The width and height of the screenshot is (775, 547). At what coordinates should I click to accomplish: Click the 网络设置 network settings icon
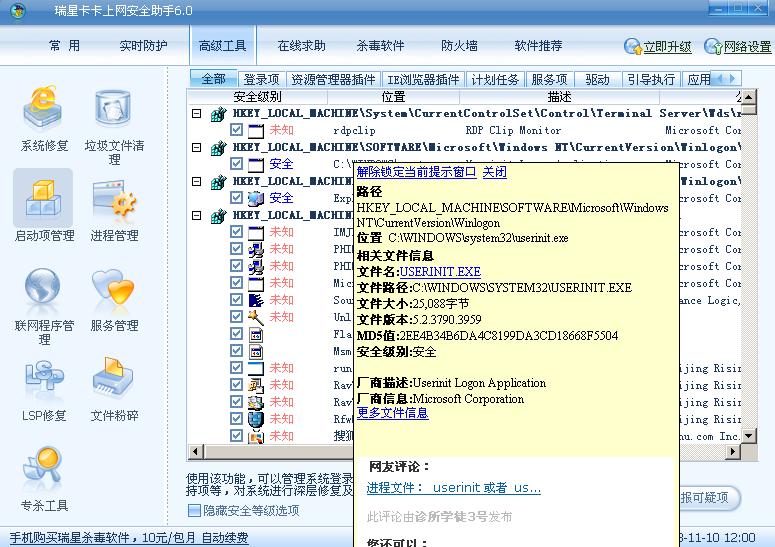[713, 46]
